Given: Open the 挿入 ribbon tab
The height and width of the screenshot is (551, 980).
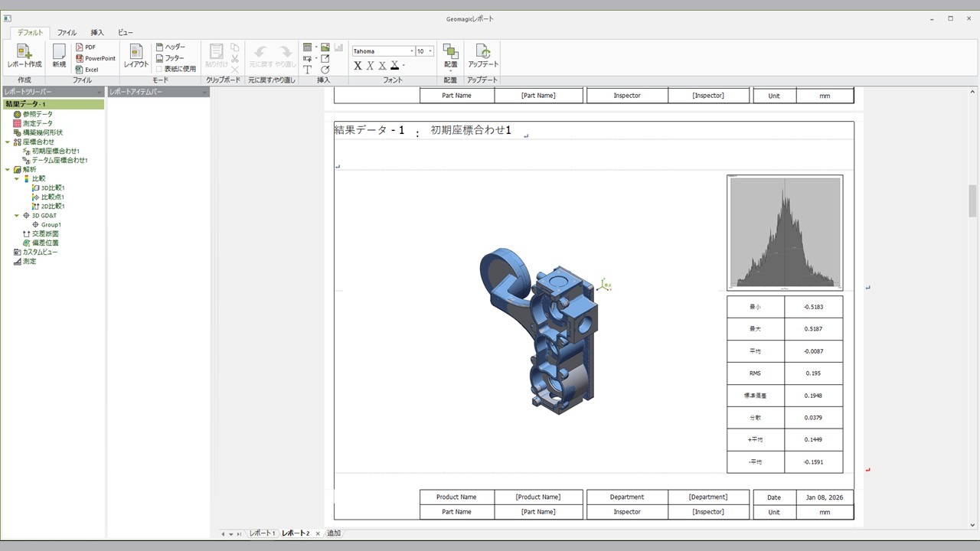Looking at the screenshot, I should pos(97,33).
